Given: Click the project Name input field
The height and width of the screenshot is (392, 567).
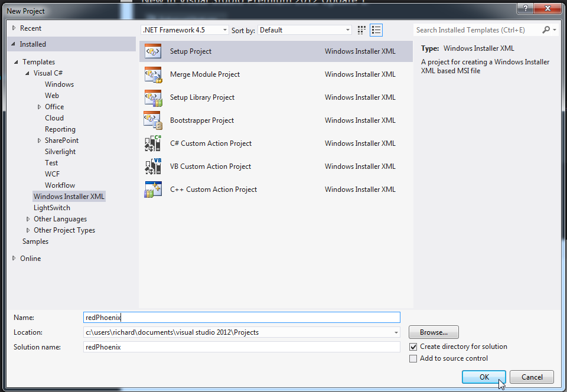Looking at the screenshot, I should 242,318.
